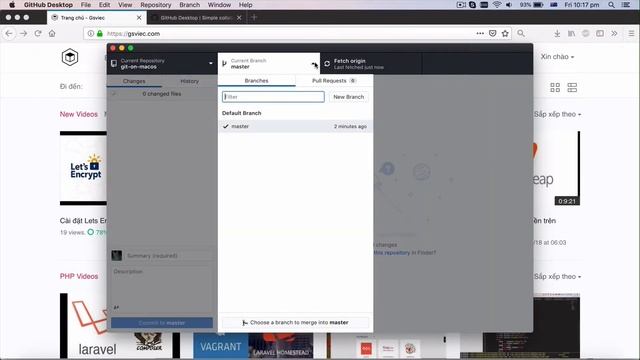Select the master branch row
The width and height of the screenshot is (640, 360).
pos(296,127)
